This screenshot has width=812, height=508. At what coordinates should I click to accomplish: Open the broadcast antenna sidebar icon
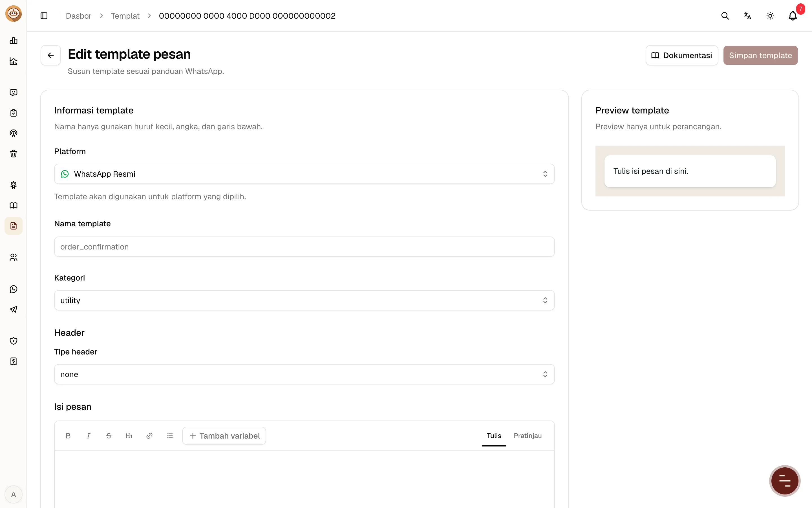[x=14, y=133]
